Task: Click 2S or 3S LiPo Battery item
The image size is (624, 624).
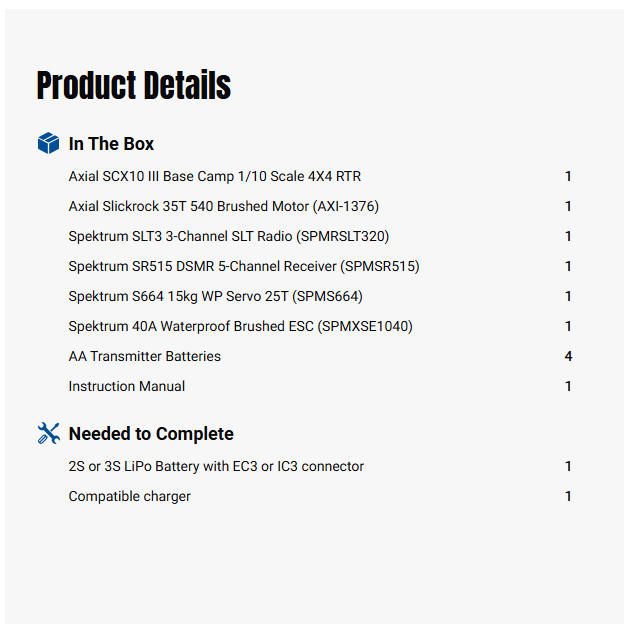Action: coord(216,467)
